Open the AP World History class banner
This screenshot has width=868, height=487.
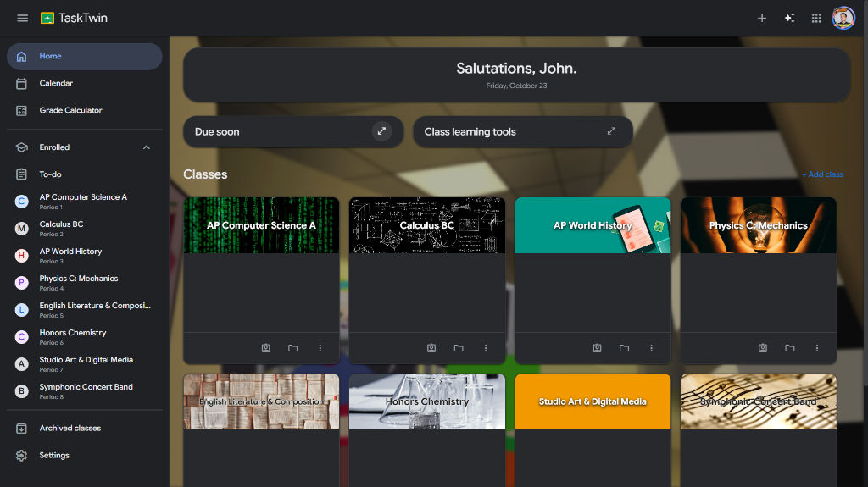pyautogui.click(x=593, y=225)
